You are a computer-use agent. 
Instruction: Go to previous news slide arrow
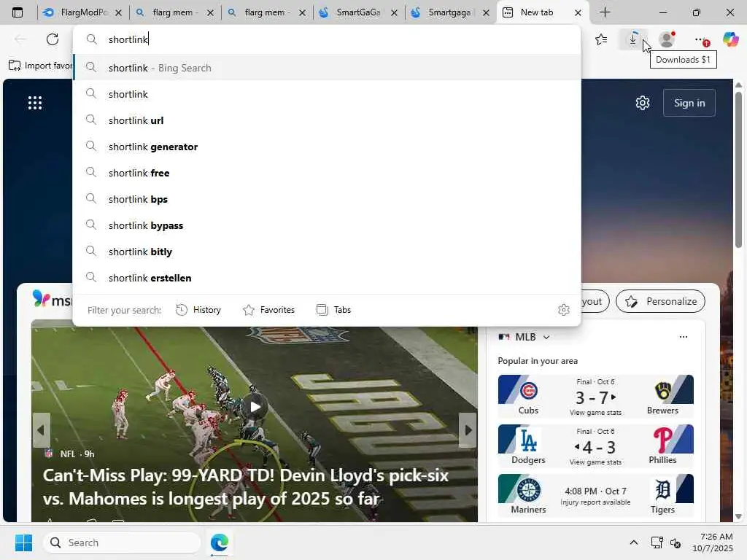point(41,430)
